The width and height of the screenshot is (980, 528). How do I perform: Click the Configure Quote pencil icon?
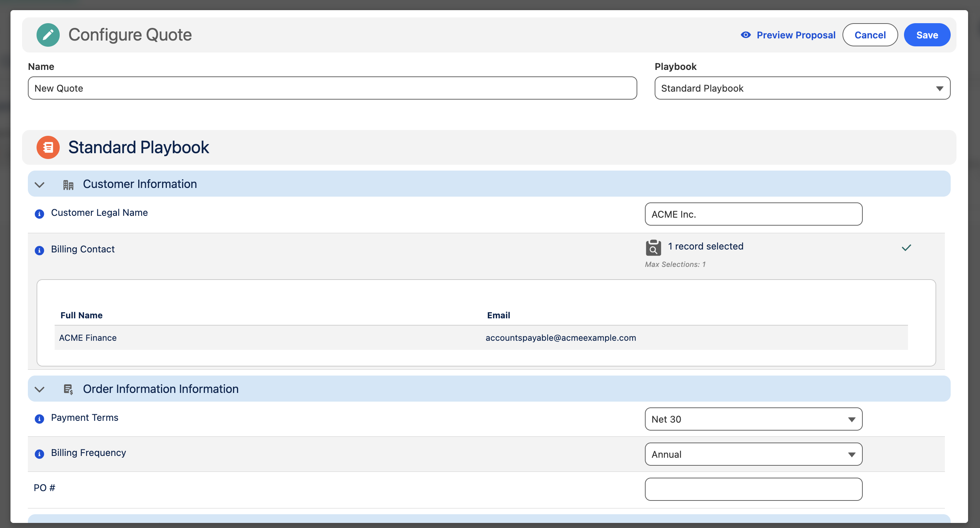click(48, 35)
